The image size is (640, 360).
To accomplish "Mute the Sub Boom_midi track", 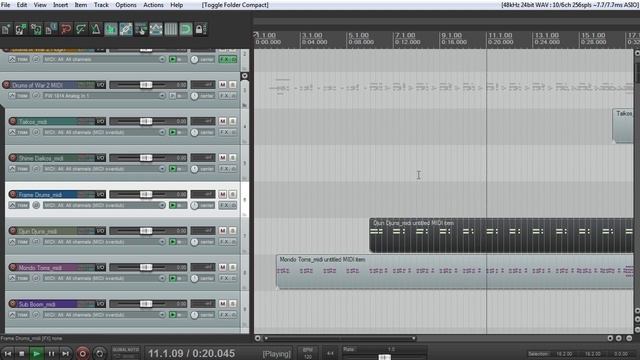I will (x=222, y=304).
